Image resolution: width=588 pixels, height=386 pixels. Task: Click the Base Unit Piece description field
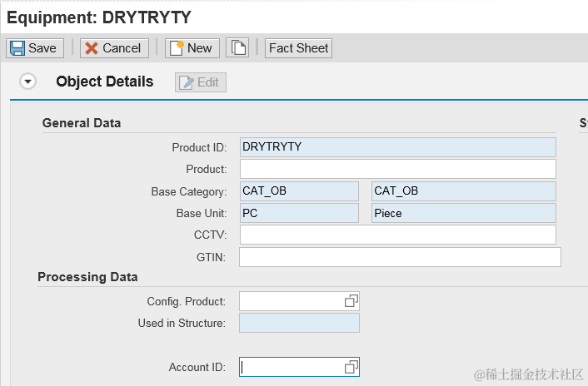point(463,213)
